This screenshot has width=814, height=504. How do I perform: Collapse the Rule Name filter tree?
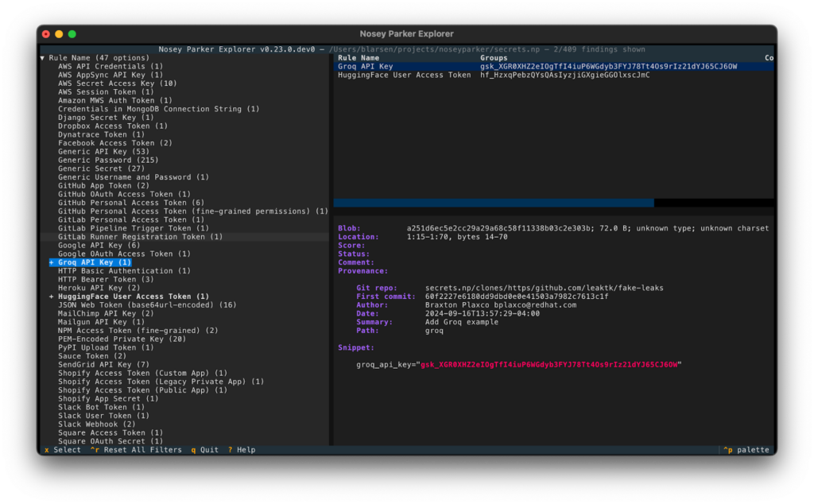[x=42, y=58]
